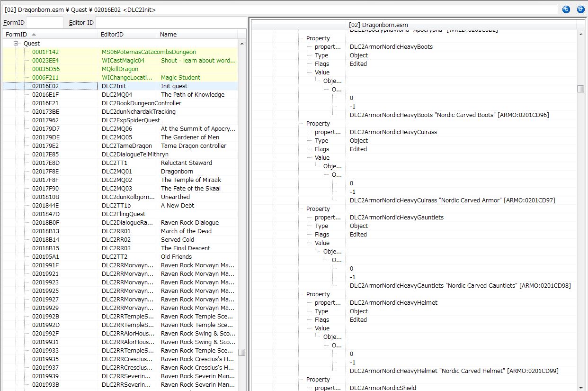The height and width of the screenshot is (391, 588).
Task: Click the details pane scroll up arrow
Action: tap(581, 34)
